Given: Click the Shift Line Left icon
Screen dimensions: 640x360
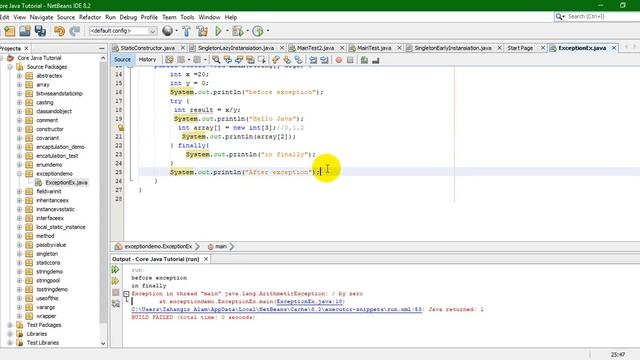Looking at the screenshot, I should (313, 60).
